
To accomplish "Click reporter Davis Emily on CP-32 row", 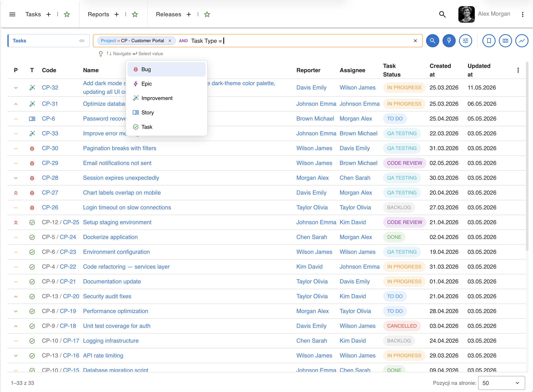I will (x=312, y=88).
